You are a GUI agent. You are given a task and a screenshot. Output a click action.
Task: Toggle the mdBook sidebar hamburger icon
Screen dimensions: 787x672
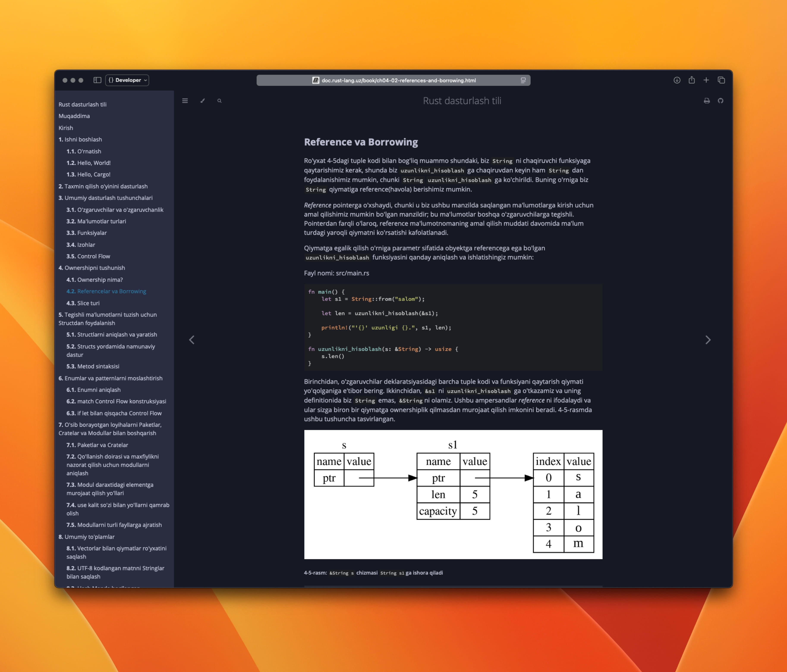coord(185,101)
